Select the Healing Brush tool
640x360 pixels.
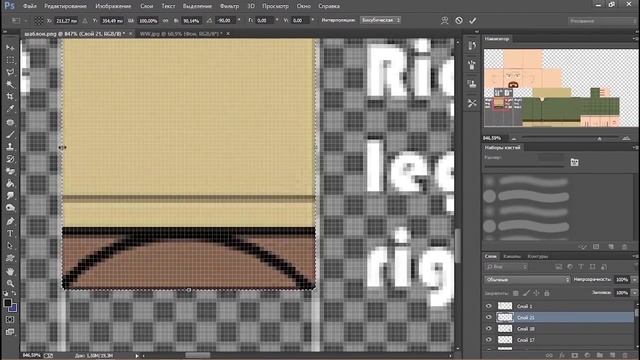(x=10, y=122)
